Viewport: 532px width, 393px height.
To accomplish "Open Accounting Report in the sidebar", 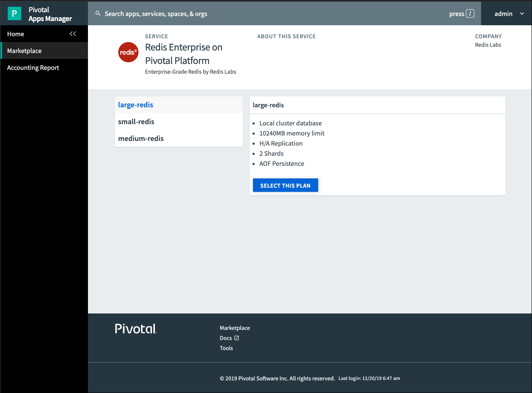I will coord(33,68).
